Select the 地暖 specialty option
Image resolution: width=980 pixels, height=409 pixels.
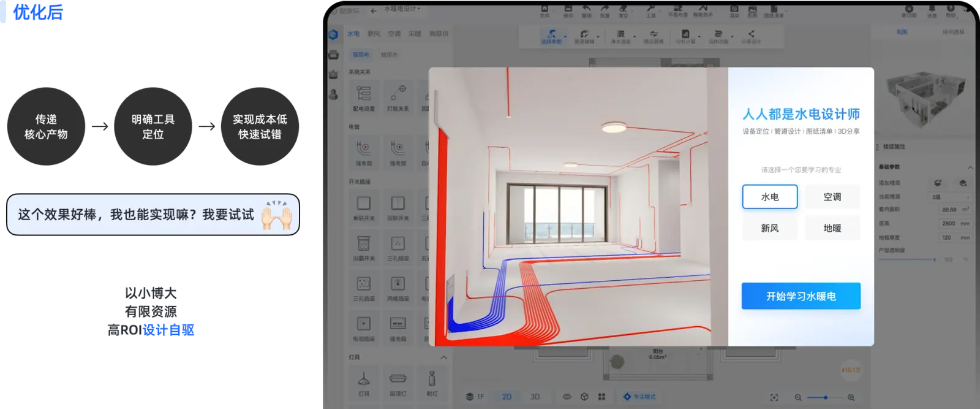tap(832, 228)
